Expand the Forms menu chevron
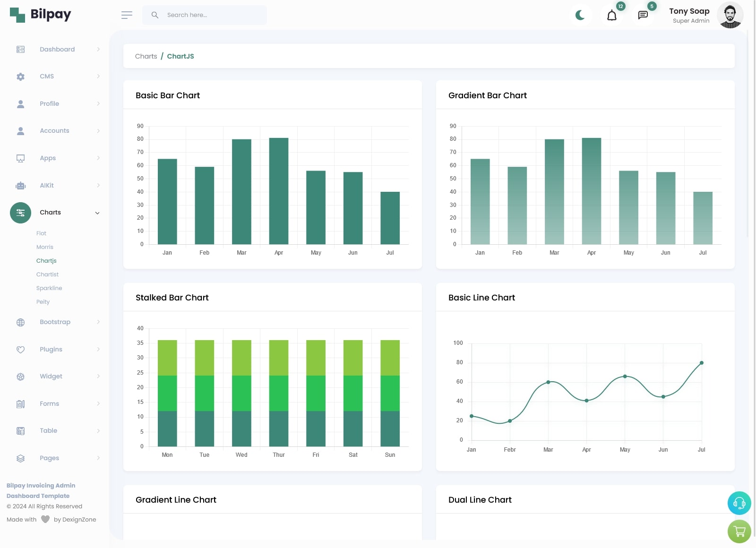The width and height of the screenshot is (756, 548). pos(98,404)
